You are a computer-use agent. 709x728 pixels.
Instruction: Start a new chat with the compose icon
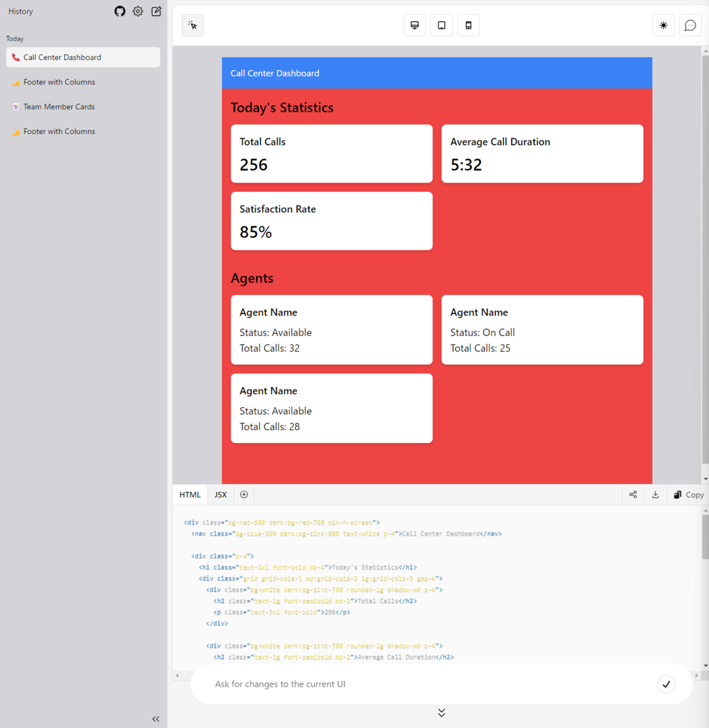click(156, 11)
